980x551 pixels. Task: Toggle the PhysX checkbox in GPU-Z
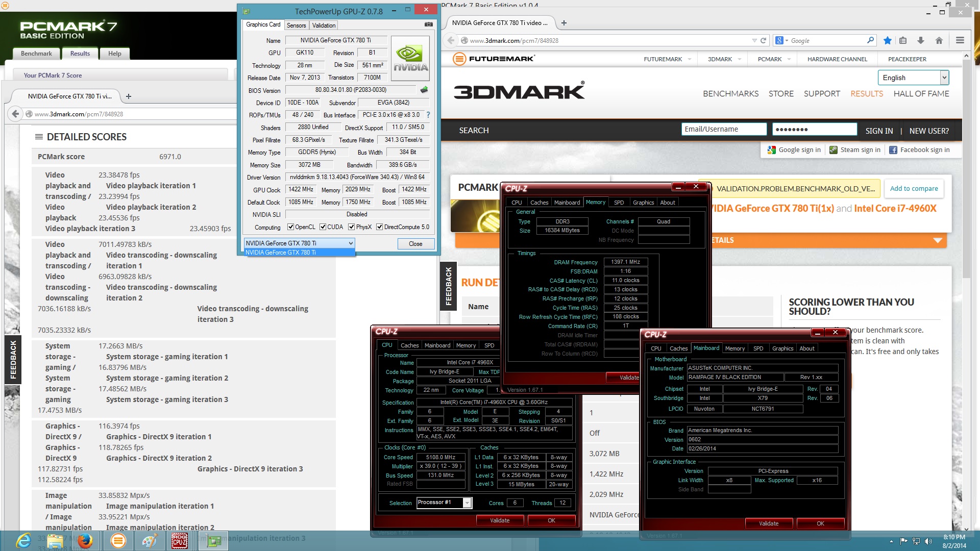(x=351, y=227)
